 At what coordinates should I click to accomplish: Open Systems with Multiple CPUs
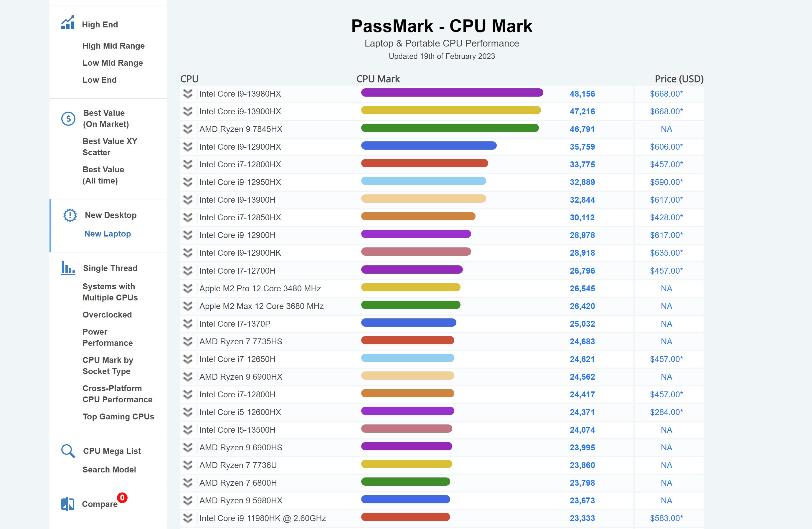click(110, 292)
